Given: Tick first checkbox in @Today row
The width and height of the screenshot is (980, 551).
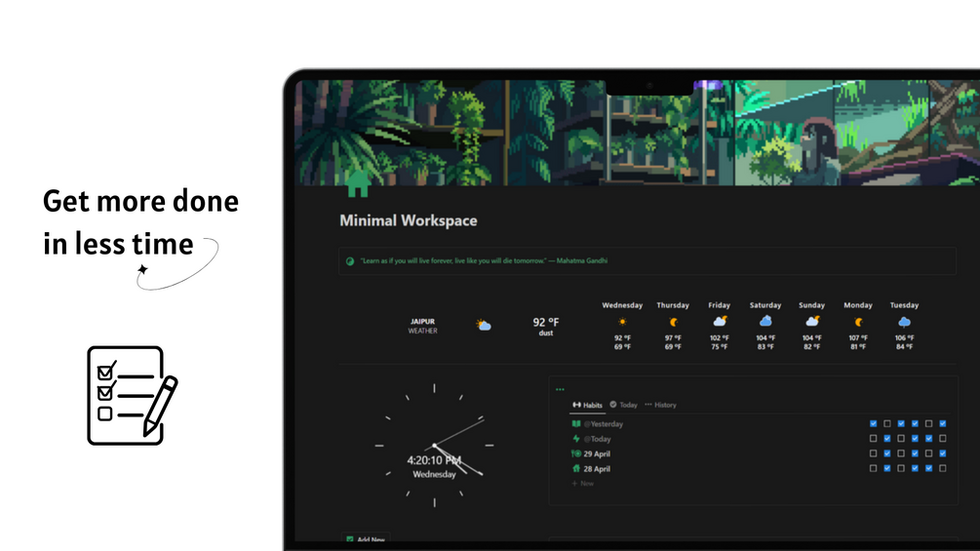Looking at the screenshot, I should (873, 439).
